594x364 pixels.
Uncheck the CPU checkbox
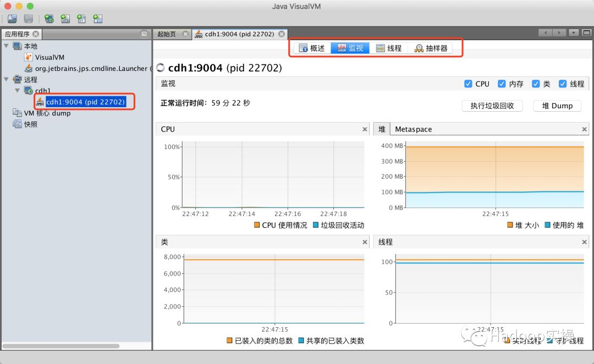(x=468, y=84)
